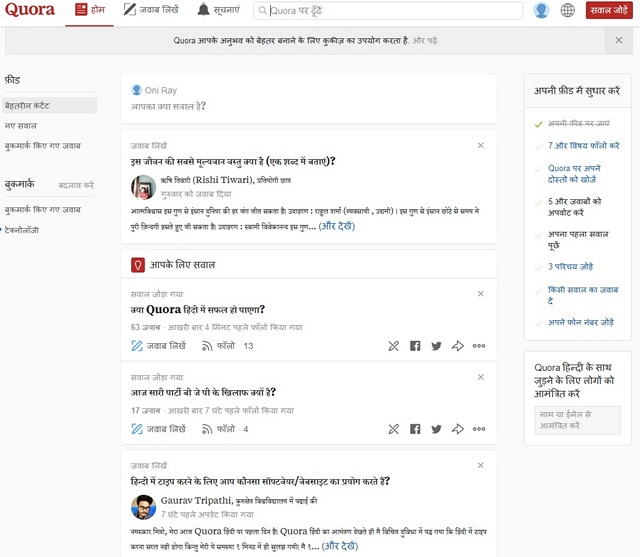Pass on the Quora हिंदी सफल question
This screenshot has height=557, width=640.
[393, 346]
